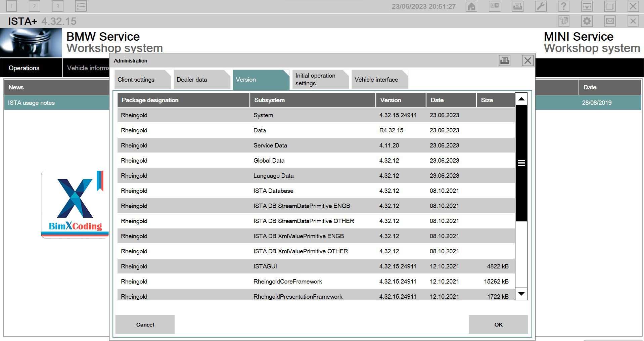The width and height of the screenshot is (644, 341).
Task: Select the Service Data row
Action: 316,145
